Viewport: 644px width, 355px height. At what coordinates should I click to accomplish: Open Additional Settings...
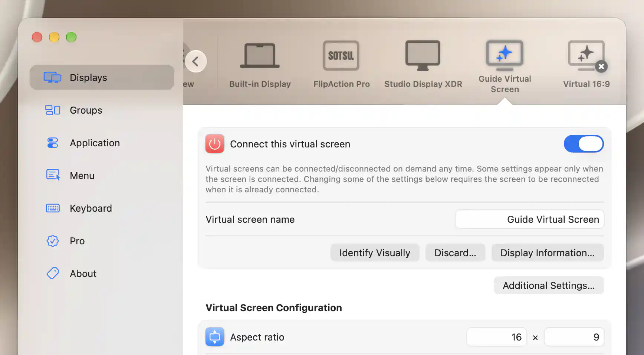pyautogui.click(x=548, y=286)
